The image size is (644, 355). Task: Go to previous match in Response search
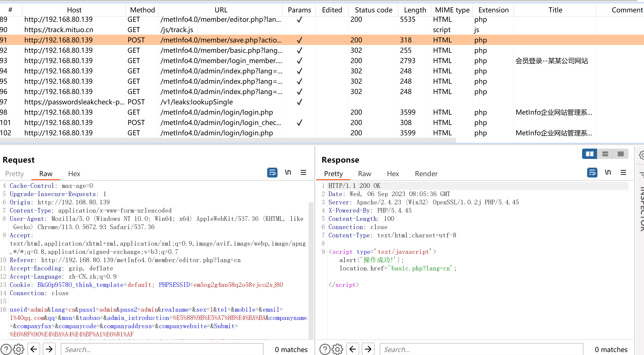353,349
